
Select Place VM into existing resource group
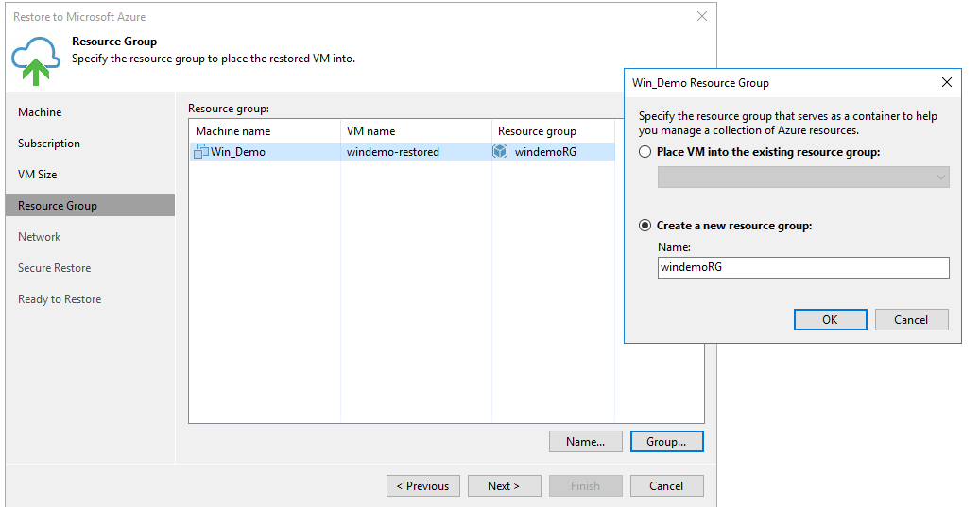(645, 152)
